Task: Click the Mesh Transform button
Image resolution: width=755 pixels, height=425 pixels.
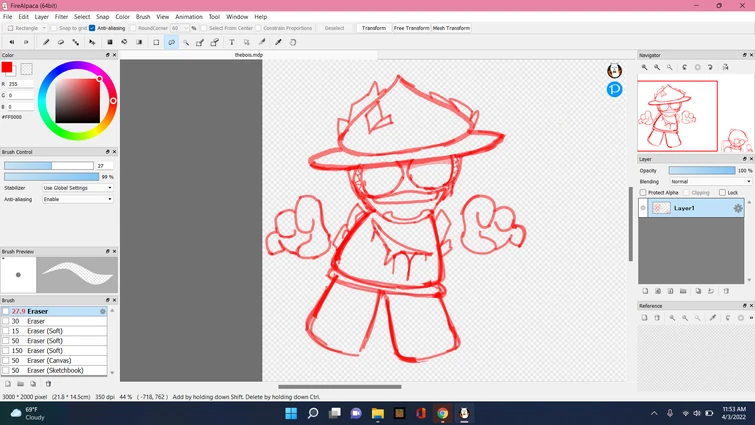Action: (x=451, y=28)
